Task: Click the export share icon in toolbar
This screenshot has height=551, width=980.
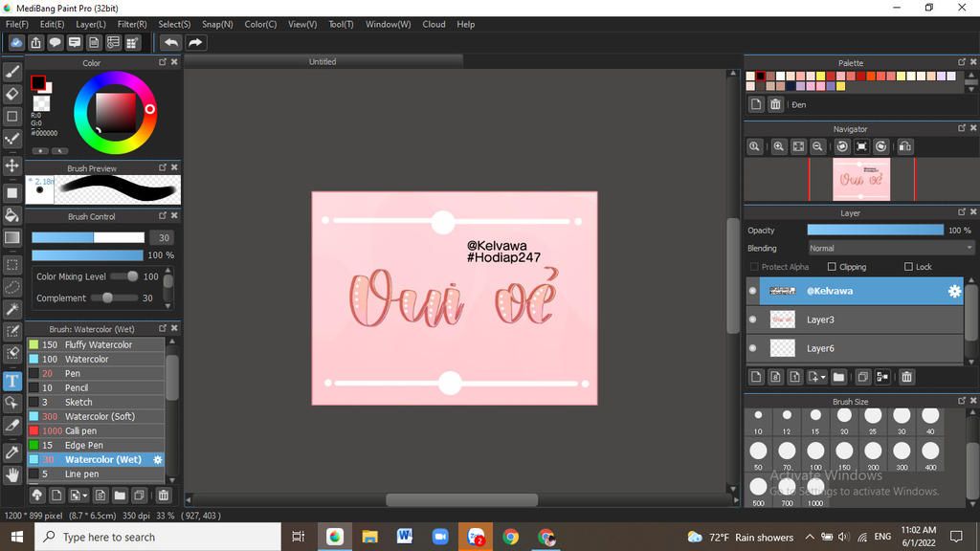Action: [x=35, y=42]
